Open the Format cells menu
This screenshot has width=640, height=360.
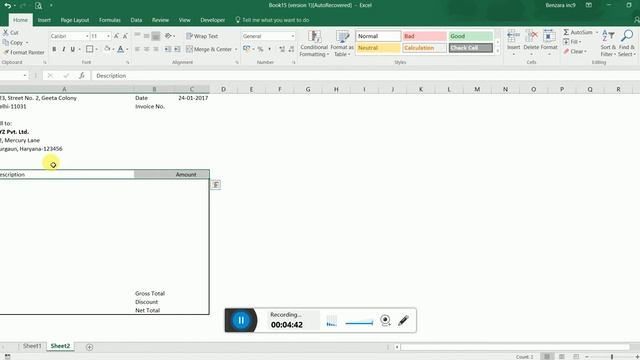point(549,42)
